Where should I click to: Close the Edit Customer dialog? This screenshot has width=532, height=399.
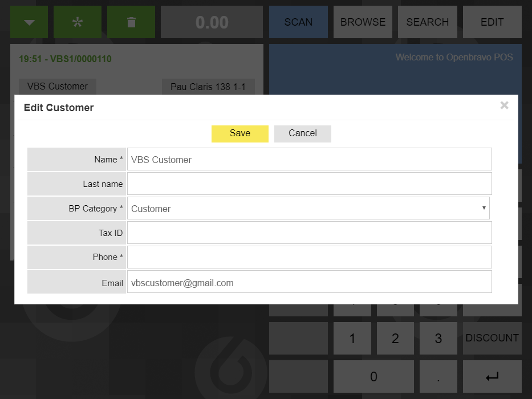[504, 105]
